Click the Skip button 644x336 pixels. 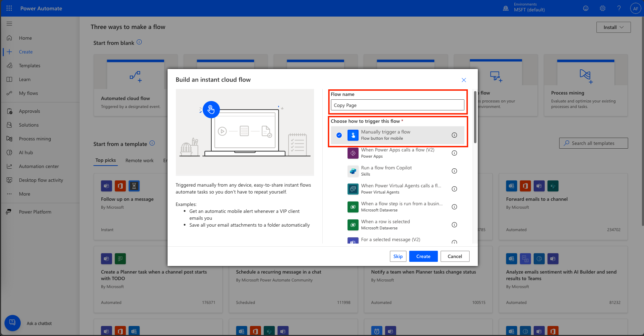pyautogui.click(x=398, y=256)
